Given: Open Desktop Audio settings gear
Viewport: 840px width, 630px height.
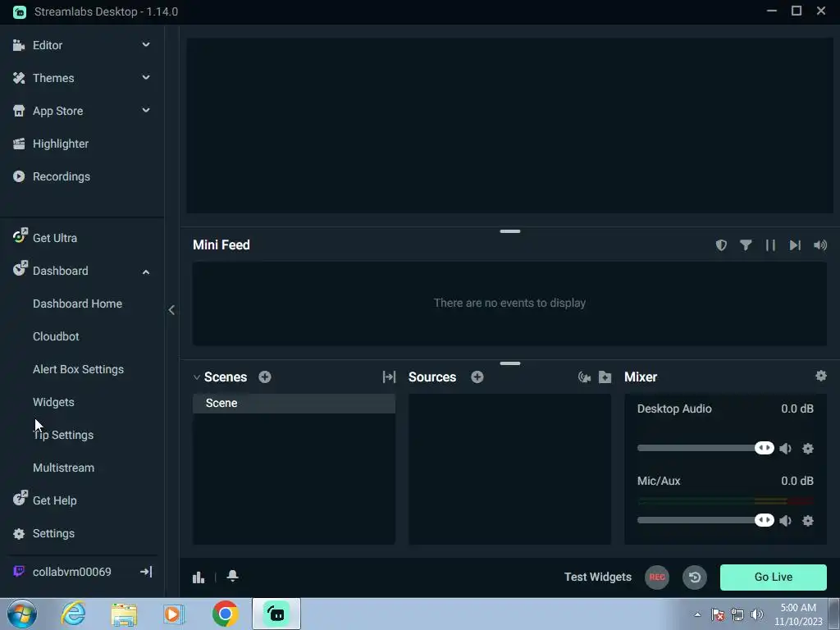Looking at the screenshot, I should point(808,449).
